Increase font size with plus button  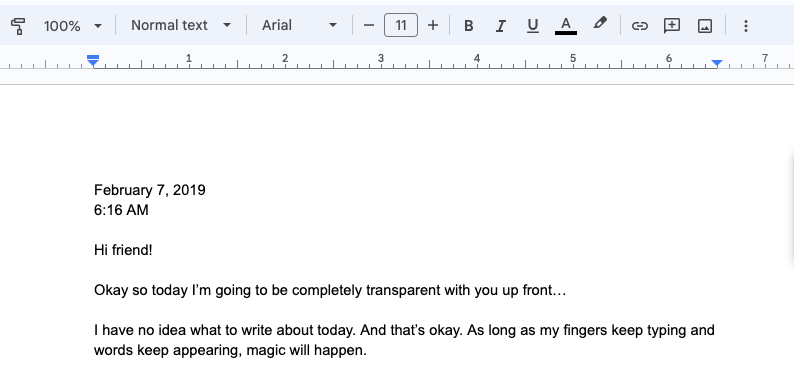433,25
